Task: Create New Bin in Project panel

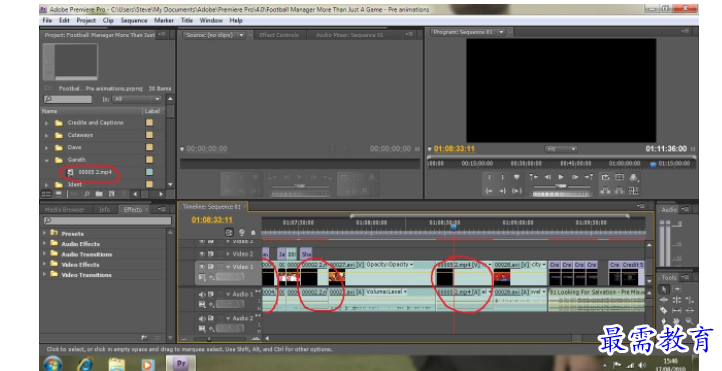Action: 99,194
